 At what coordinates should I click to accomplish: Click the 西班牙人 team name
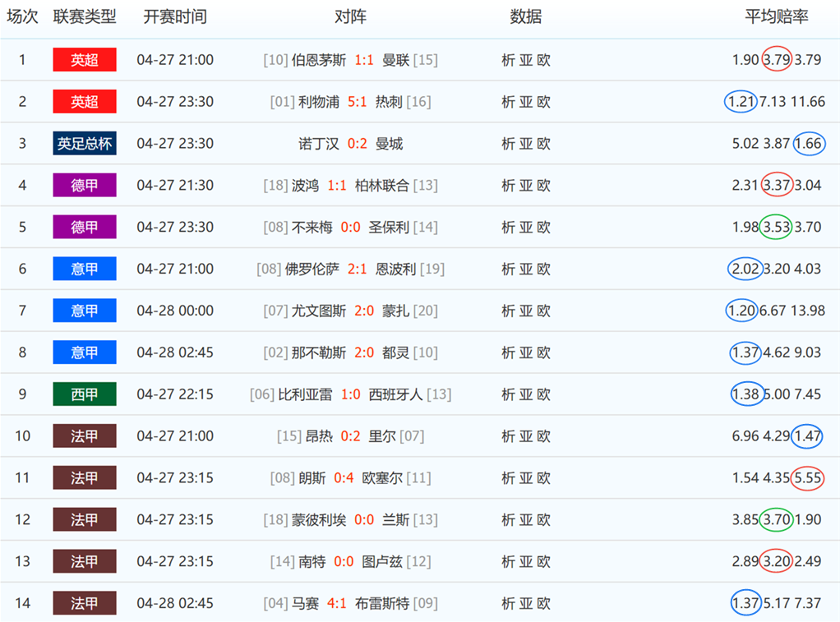396,394
